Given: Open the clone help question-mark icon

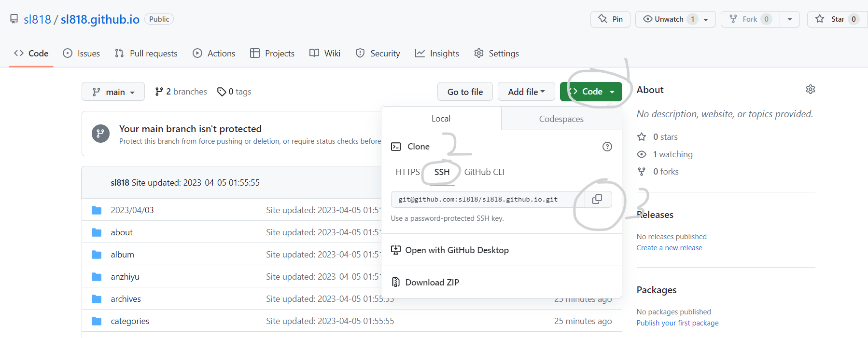Looking at the screenshot, I should [607, 147].
